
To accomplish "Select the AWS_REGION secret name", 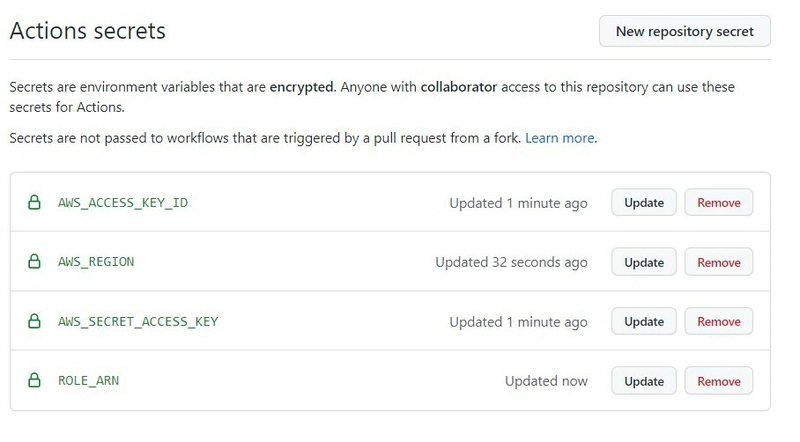I will tap(96, 262).
